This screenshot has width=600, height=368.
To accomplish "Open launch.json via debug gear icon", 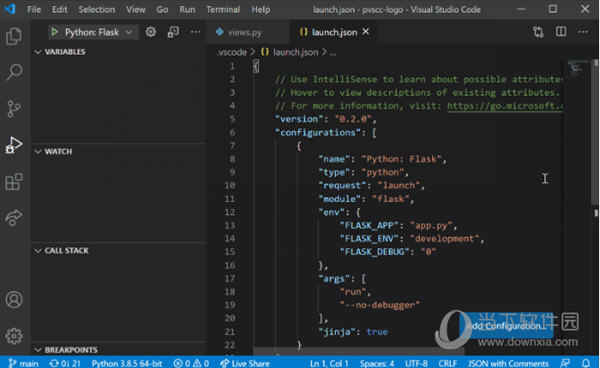I will tap(151, 32).
